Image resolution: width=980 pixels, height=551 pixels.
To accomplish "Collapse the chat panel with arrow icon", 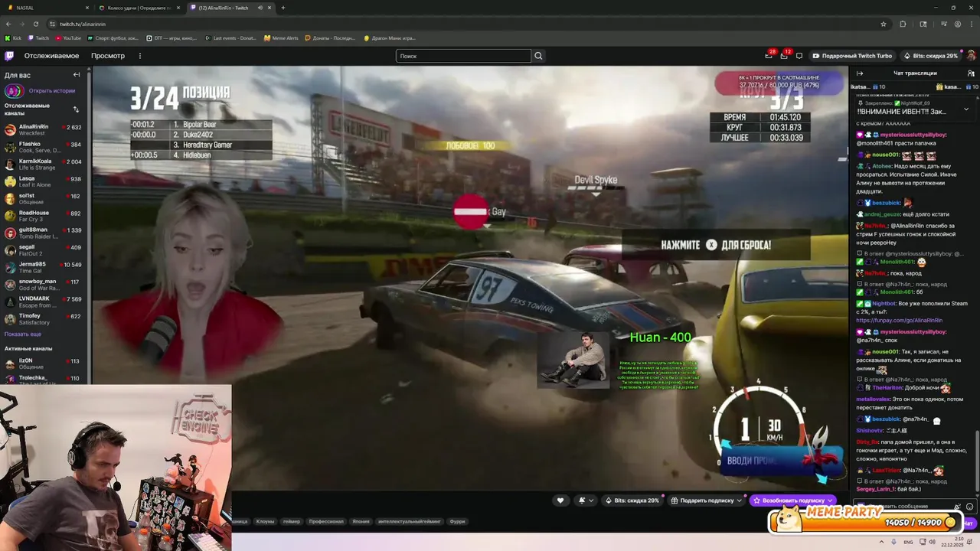I will (860, 73).
